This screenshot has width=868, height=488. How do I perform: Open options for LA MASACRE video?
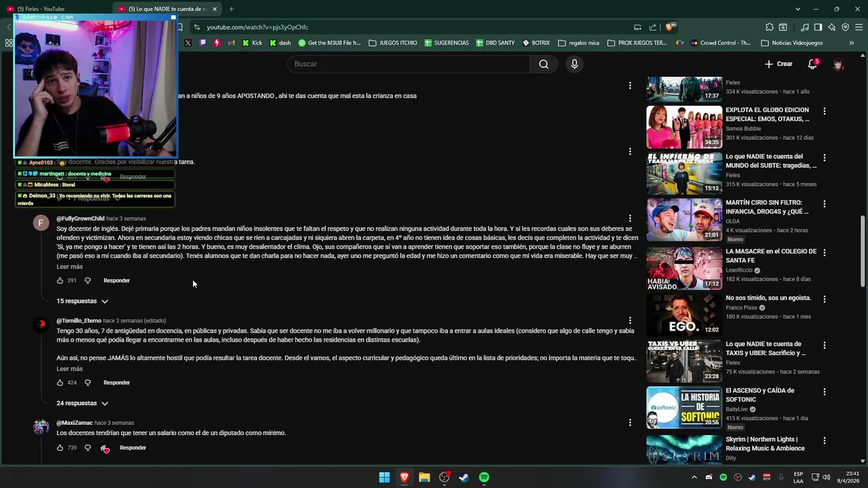point(825,253)
